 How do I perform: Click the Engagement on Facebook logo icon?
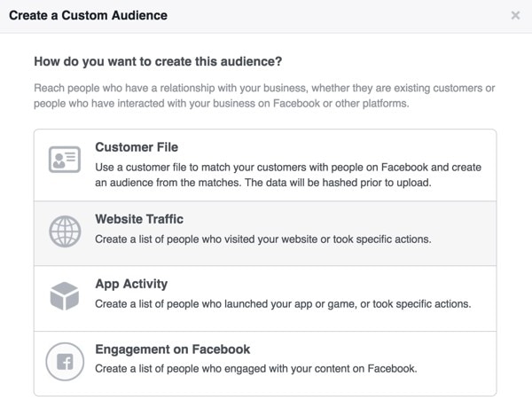[x=65, y=362]
